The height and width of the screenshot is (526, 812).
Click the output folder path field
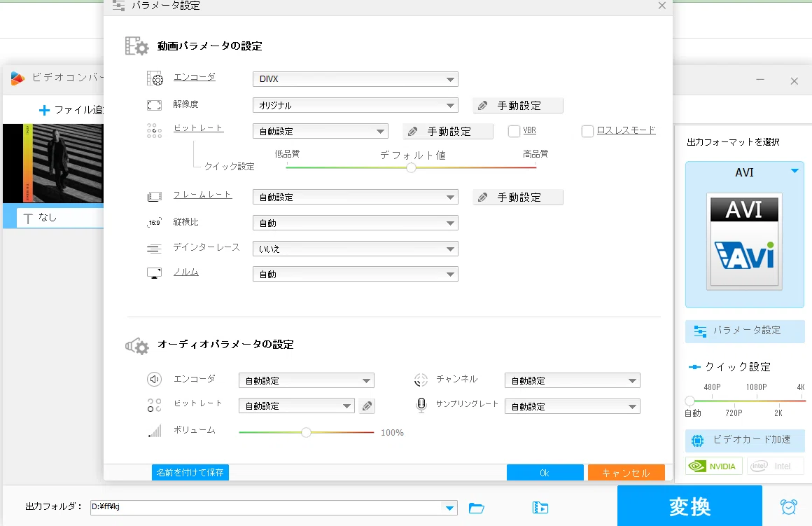coord(266,507)
